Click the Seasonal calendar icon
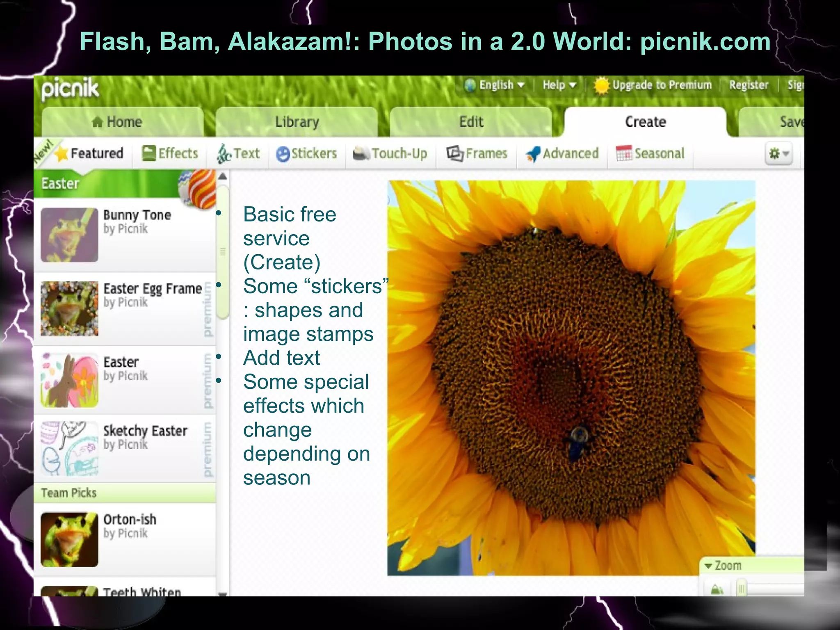The width and height of the screenshot is (840, 630). (x=624, y=153)
